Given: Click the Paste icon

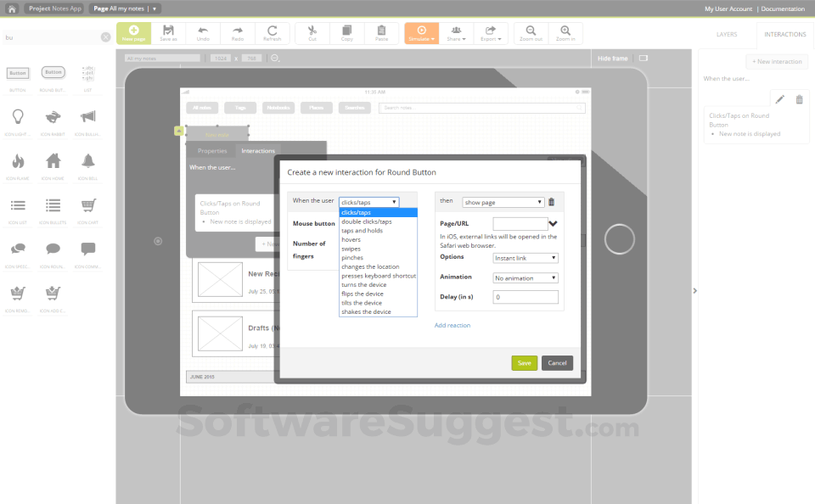Looking at the screenshot, I should [381, 34].
